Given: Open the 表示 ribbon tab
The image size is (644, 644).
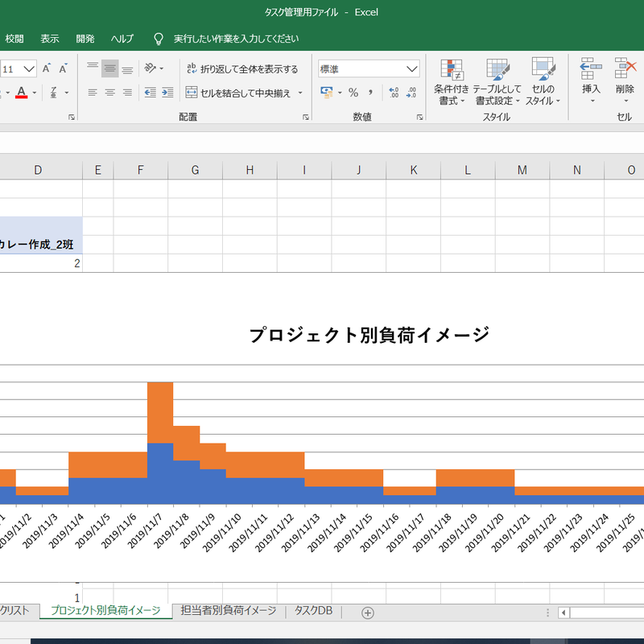Looking at the screenshot, I should [50, 39].
